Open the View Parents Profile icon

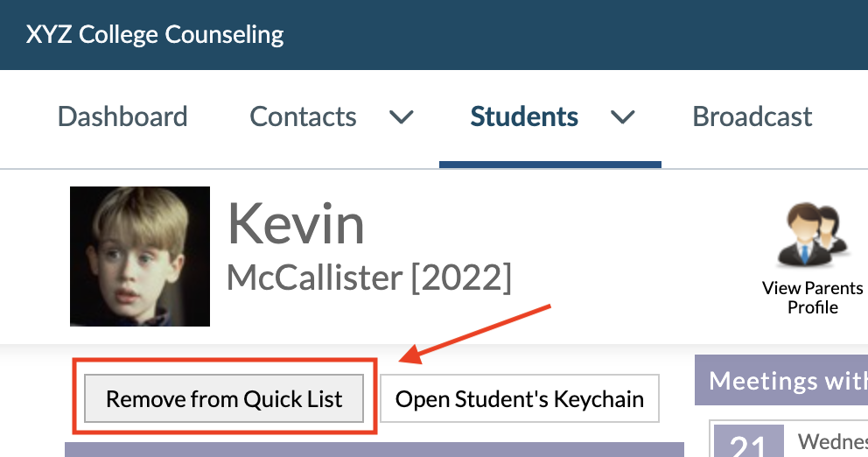[812, 236]
